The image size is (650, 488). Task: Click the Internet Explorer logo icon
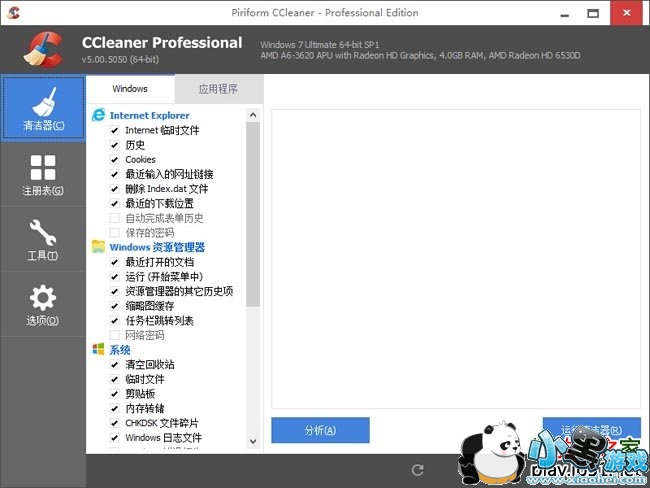pyautogui.click(x=98, y=115)
